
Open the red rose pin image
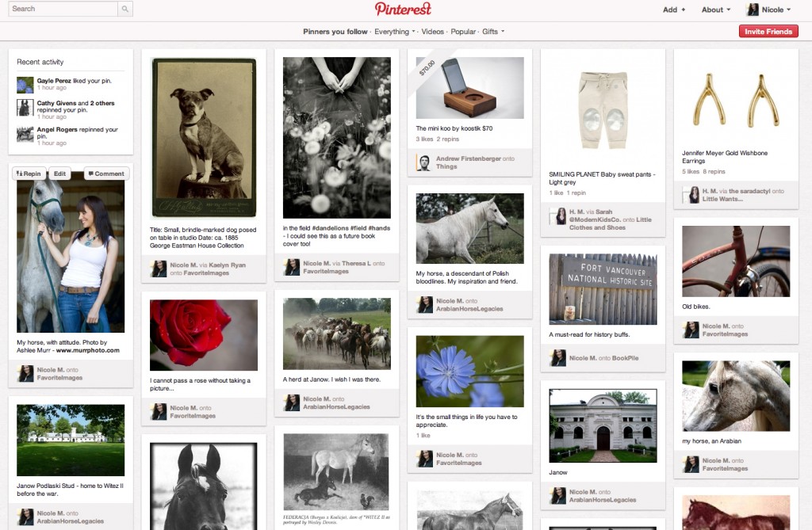pyautogui.click(x=204, y=335)
